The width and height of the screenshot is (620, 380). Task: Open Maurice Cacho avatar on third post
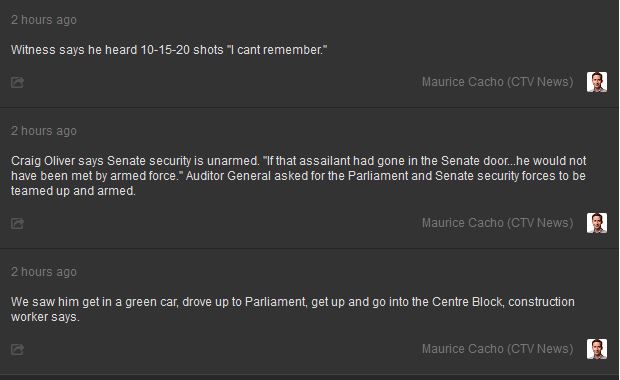click(x=597, y=349)
